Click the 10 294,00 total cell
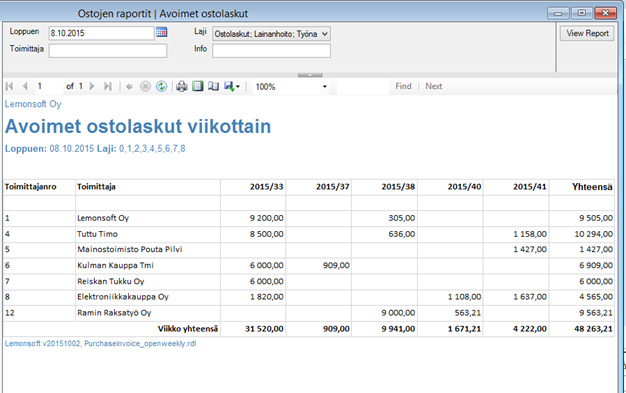 [594, 234]
